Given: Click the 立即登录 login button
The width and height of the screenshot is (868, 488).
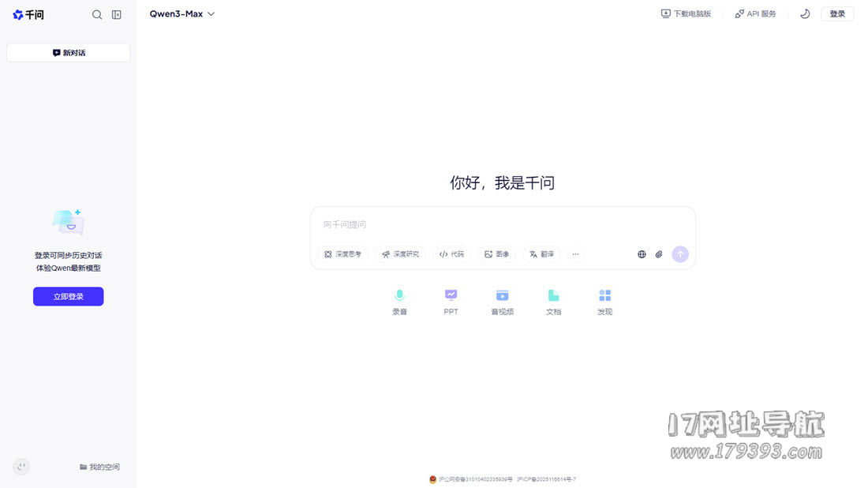Looking at the screenshot, I should point(68,296).
